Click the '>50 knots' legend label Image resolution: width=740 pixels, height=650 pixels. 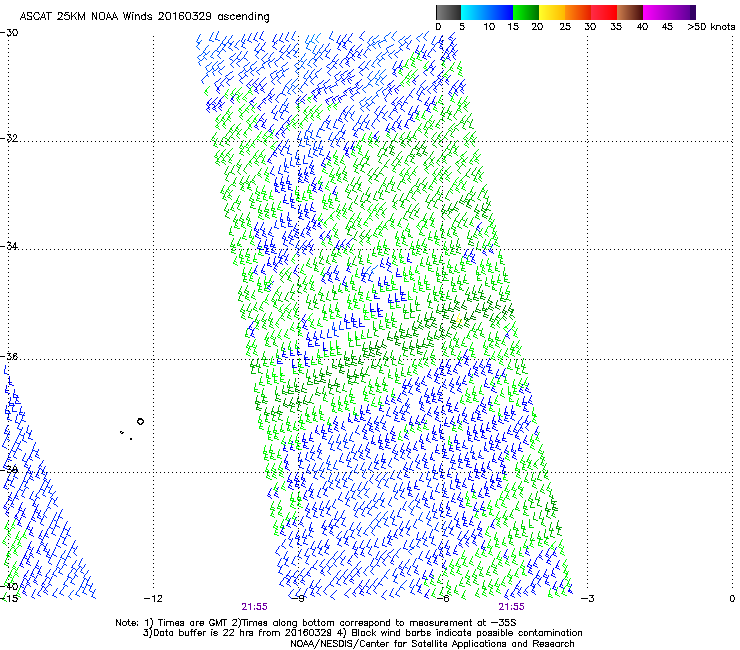[711, 27]
